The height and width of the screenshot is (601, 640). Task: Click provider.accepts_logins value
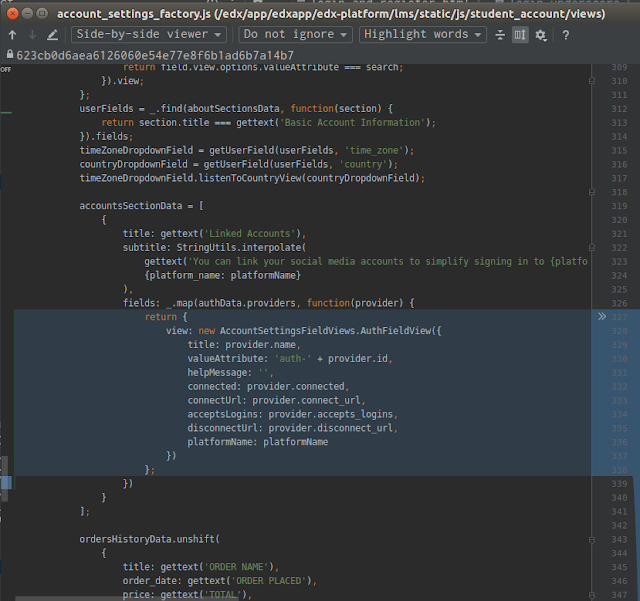tap(331, 414)
